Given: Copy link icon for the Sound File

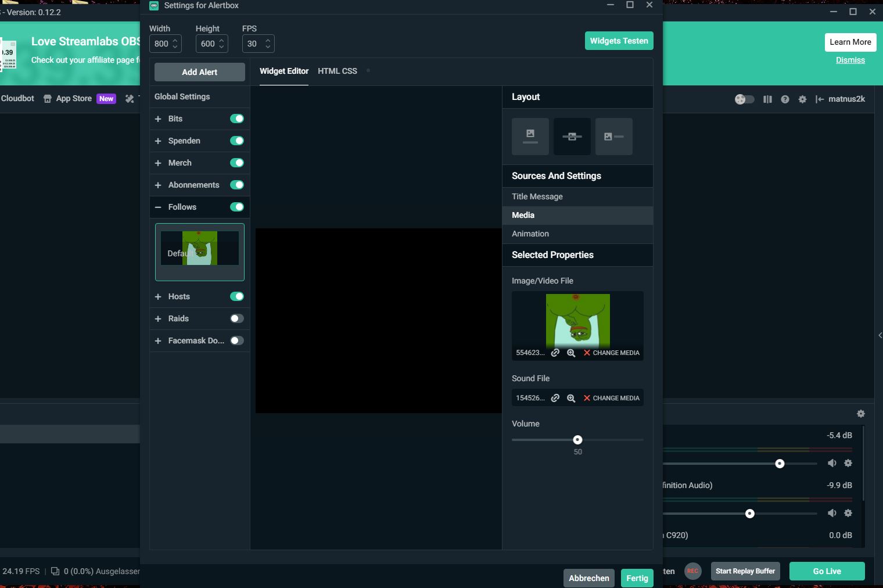Looking at the screenshot, I should (555, 398).
